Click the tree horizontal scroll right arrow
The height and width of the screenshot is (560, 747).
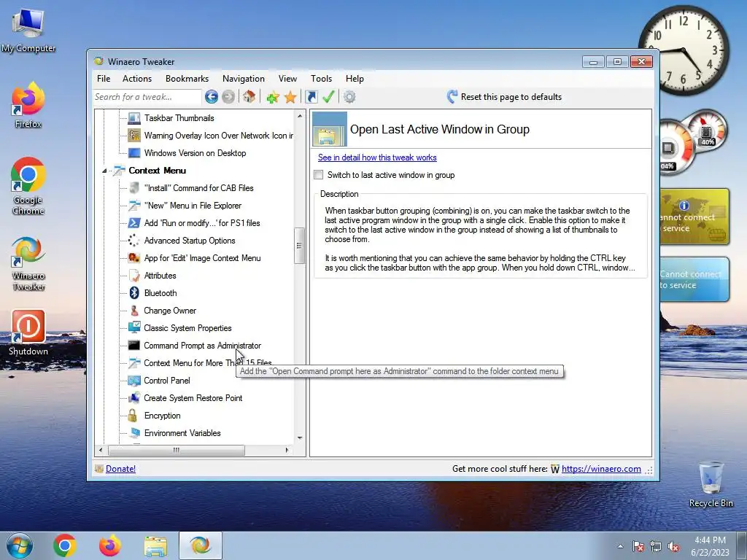click(287, 449)
